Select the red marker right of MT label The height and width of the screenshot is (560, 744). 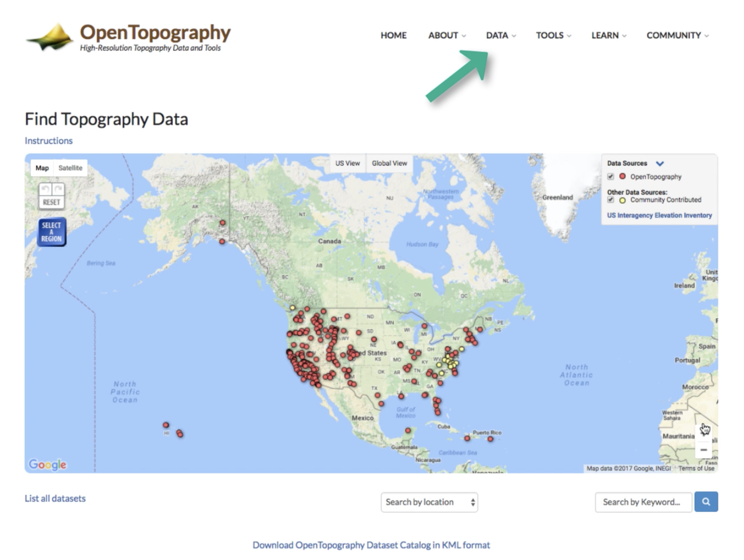[347, 316]
